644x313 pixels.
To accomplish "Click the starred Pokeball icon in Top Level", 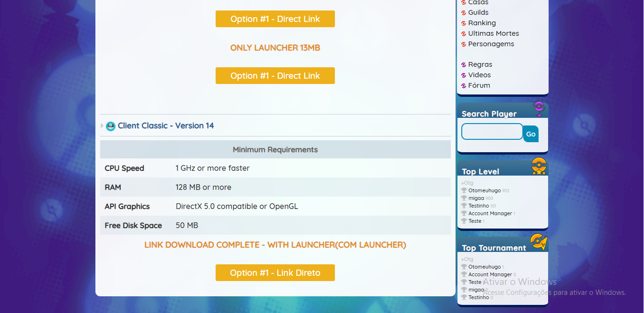I will [x=539, y=166].
